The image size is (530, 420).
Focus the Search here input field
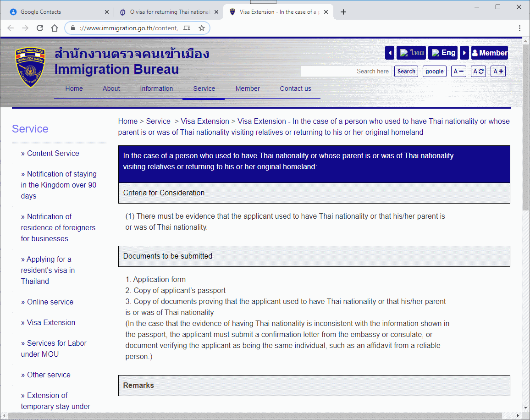click(346, 72)
